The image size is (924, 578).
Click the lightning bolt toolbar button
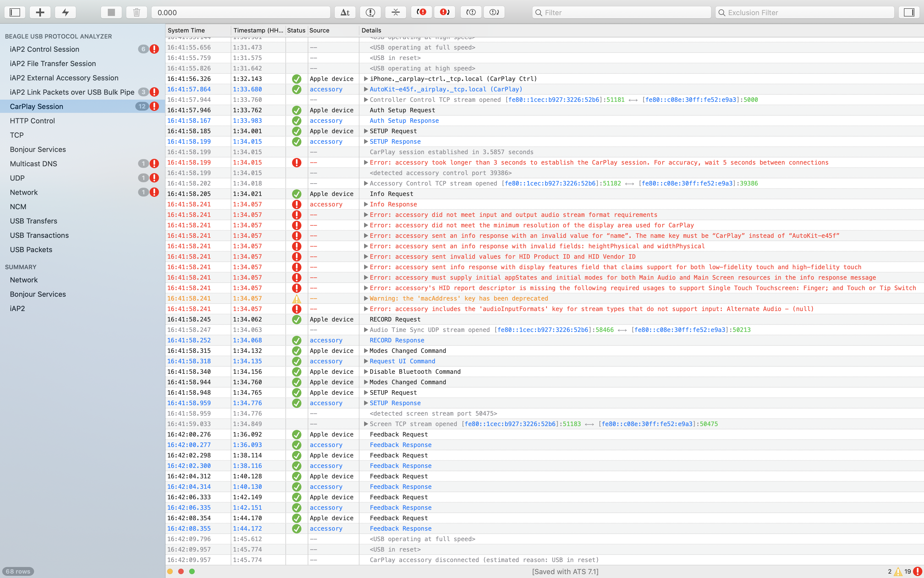(x=66, y=12)
